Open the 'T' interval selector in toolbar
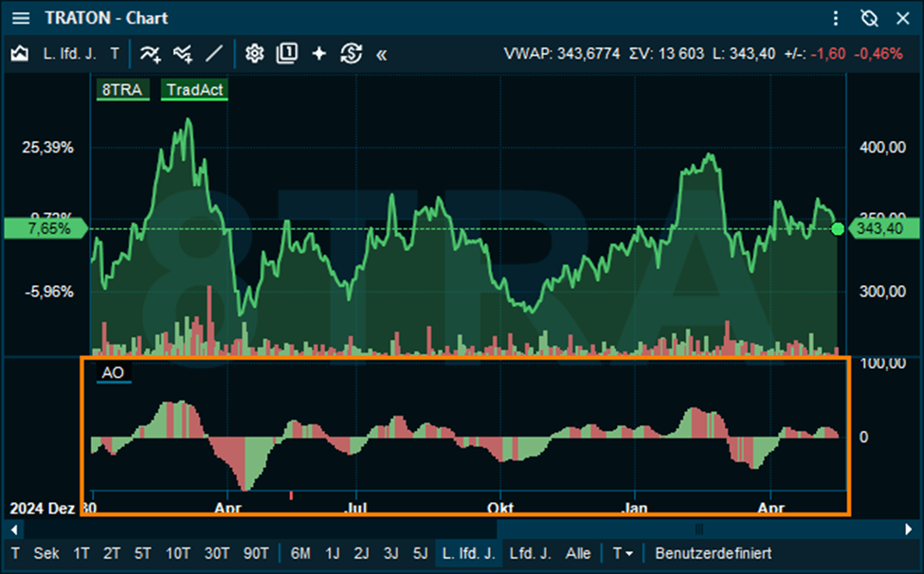 115,54
